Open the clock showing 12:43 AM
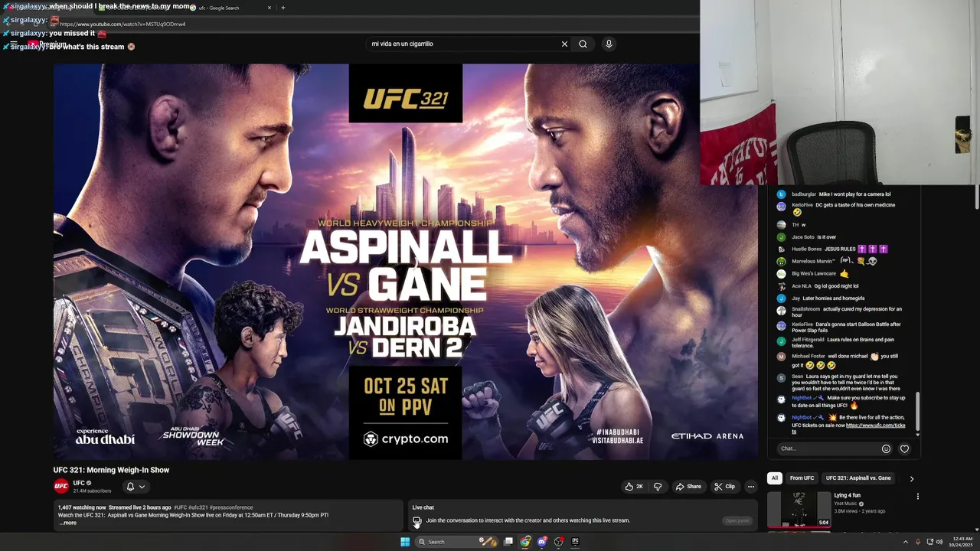This screenshot has width=980, height=551. coord(960,542)
